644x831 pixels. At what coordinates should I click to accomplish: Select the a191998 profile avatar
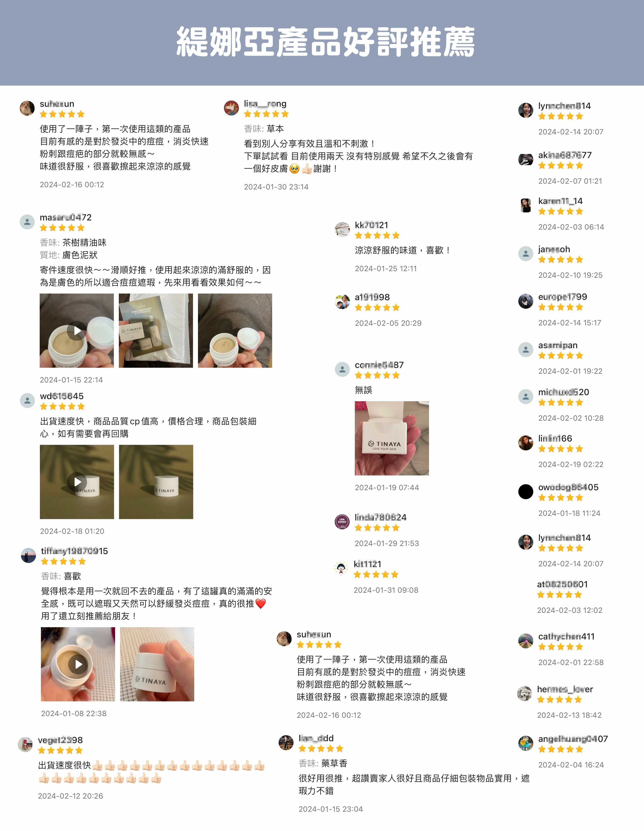coord(342,301)
